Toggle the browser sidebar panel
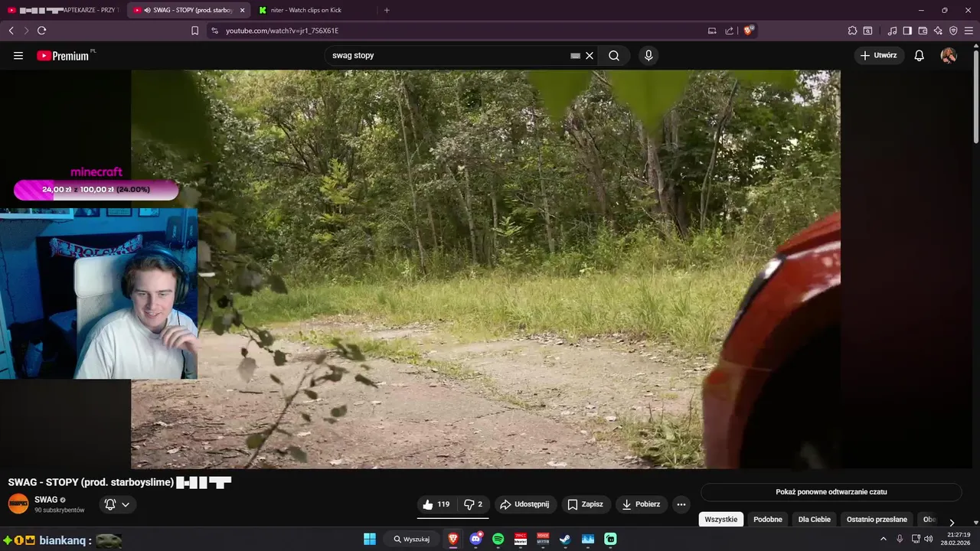 pos(907,31)
